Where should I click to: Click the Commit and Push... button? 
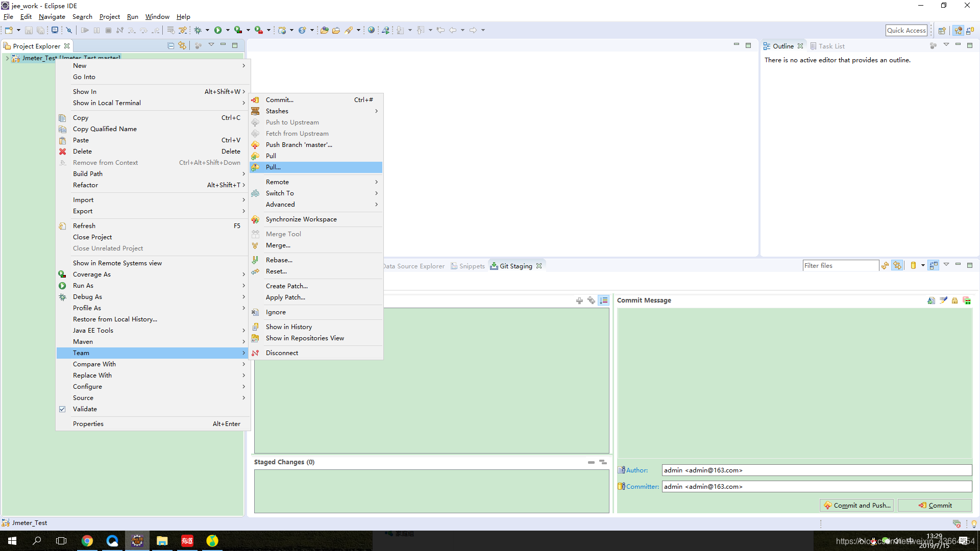(857, 505)
